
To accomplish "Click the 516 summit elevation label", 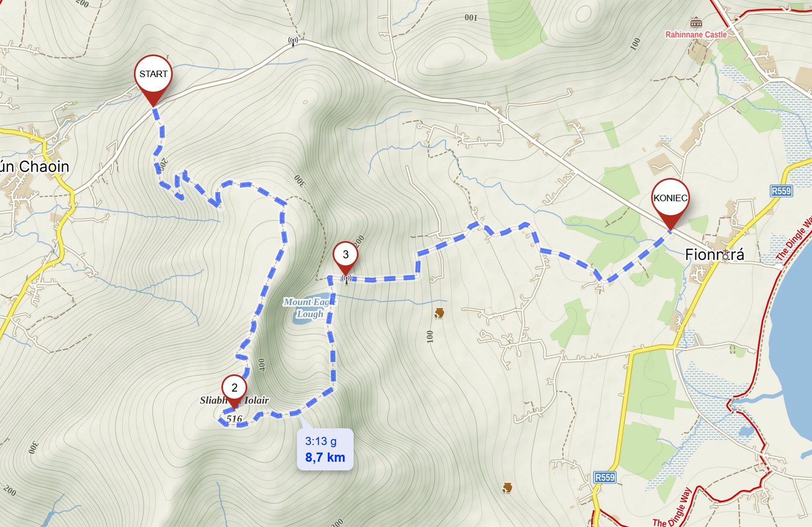I will [x=234, y=419].
